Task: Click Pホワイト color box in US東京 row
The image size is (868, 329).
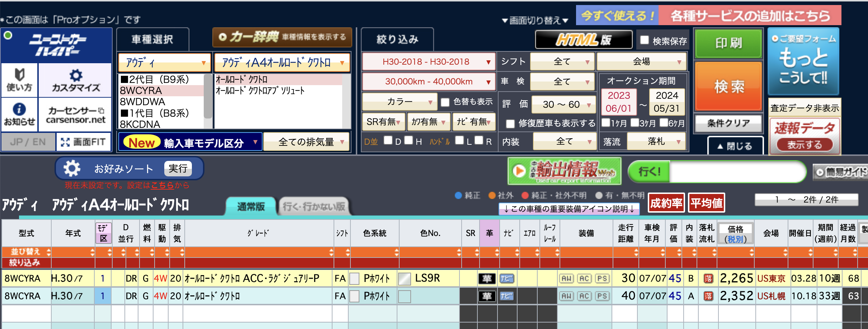Action: tap(354, 278)
